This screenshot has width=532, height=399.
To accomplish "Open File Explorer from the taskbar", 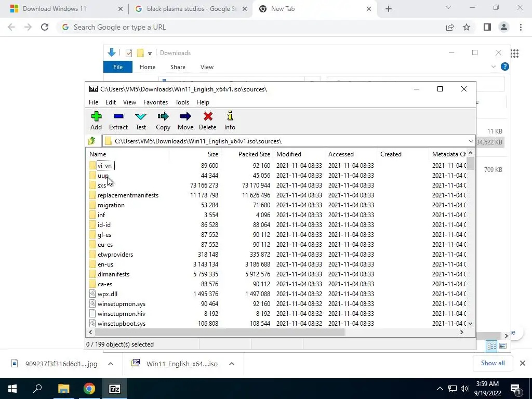I will pyautogui.click(x=63, y=389).
